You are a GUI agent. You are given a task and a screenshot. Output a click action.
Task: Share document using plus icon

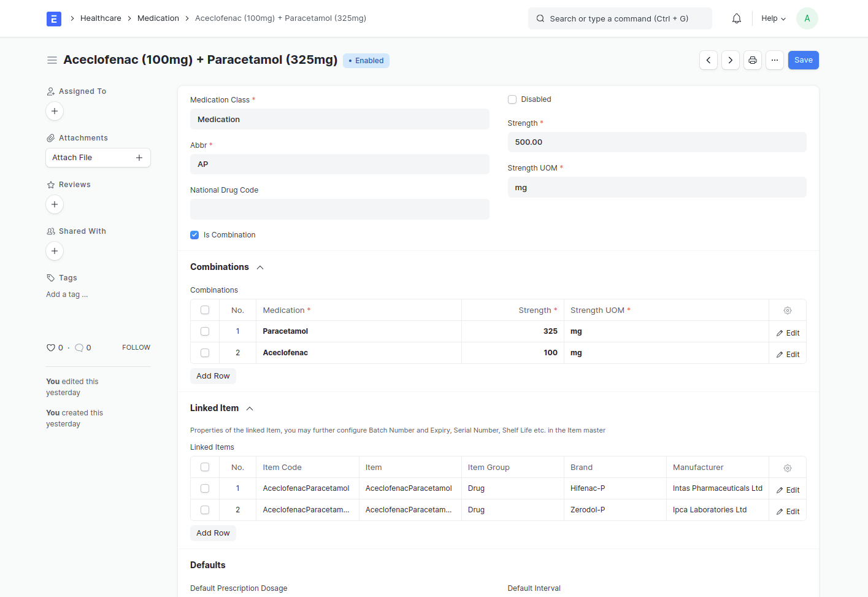click(x=55, y=251)
